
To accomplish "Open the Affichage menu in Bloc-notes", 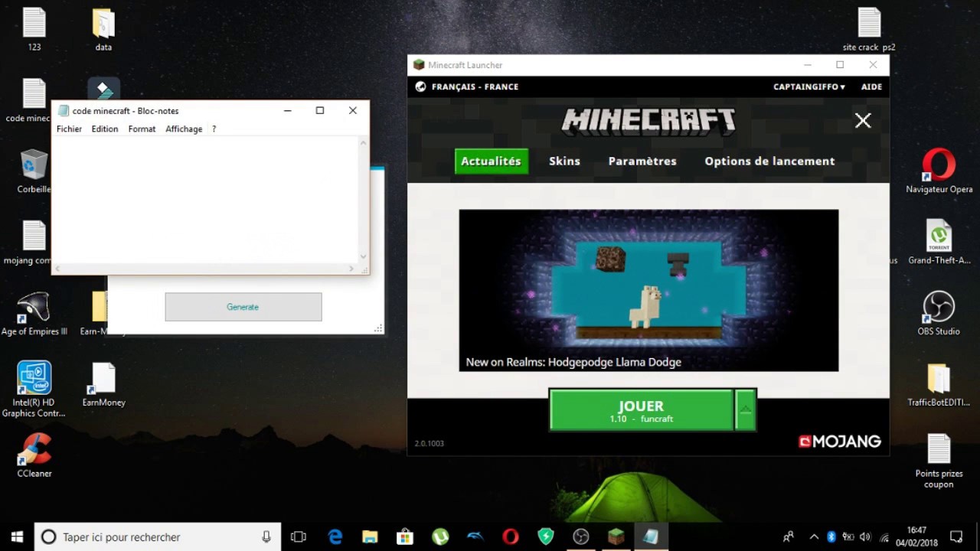I will [184, 129].
